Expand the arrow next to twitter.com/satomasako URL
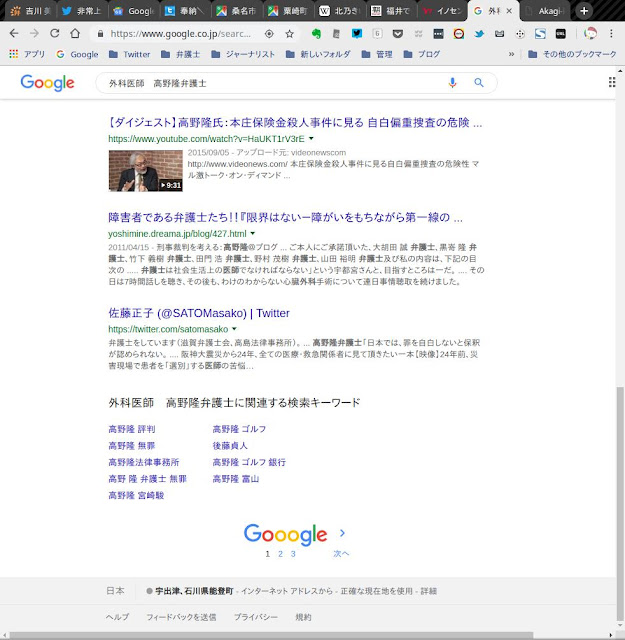The width and height of the screenshot is (625, 640). (234, 329)
